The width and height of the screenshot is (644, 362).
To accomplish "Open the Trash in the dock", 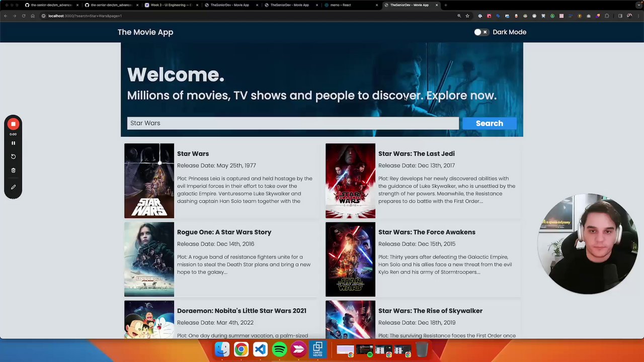I will coord(422,349).
